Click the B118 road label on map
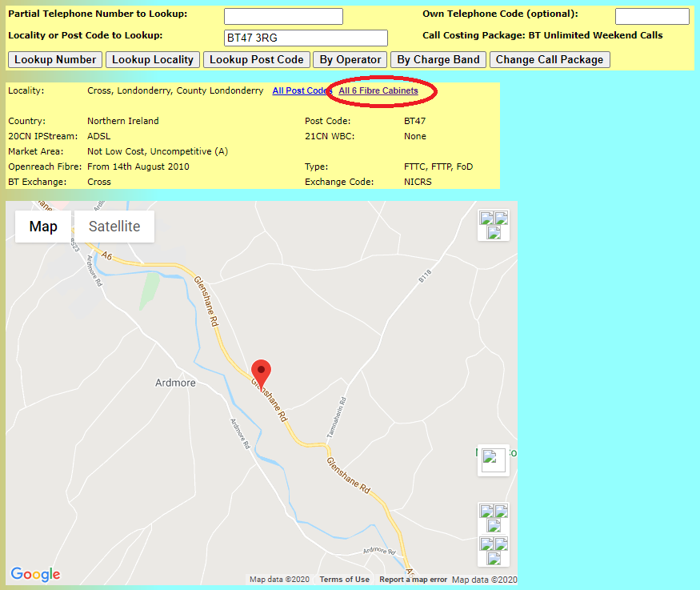This screenshot has width=700, height=590. (x=425, y=276)
